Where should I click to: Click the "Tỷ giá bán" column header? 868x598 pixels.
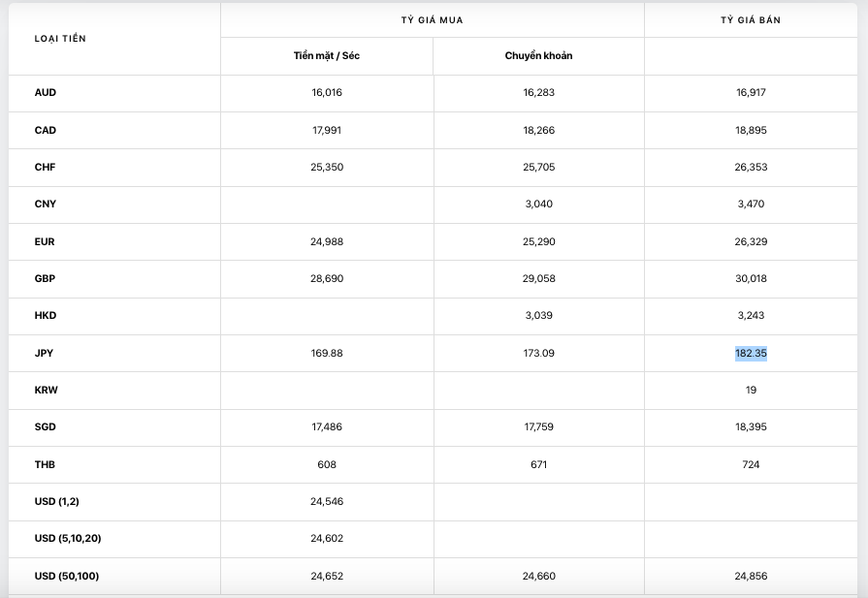(x=751, y=20)
